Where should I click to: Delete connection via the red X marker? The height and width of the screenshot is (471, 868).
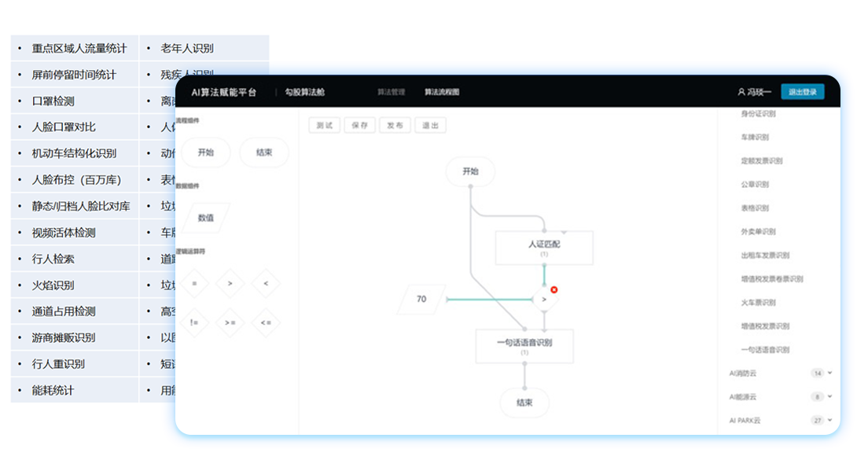click(554, 289)
